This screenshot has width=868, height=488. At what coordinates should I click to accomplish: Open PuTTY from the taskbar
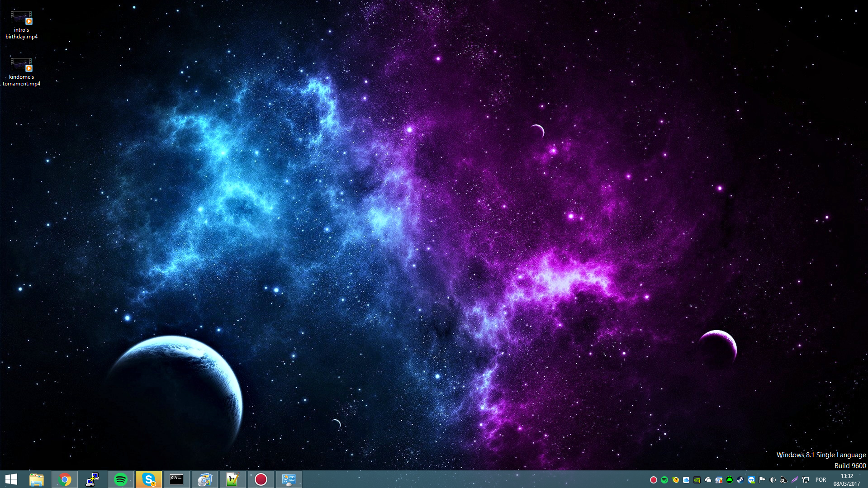93,479
